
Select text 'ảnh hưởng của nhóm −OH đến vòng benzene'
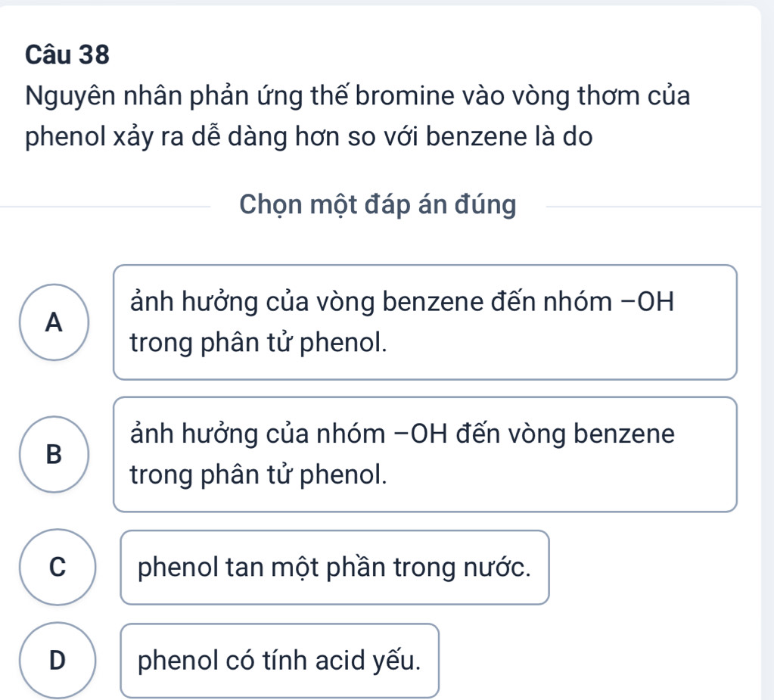tap(403, 434)
